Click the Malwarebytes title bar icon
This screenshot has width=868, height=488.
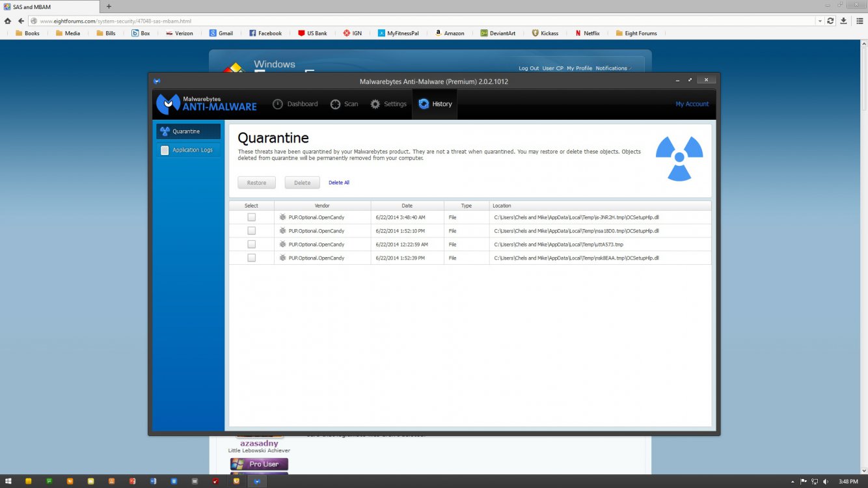(x=157, y=81)
